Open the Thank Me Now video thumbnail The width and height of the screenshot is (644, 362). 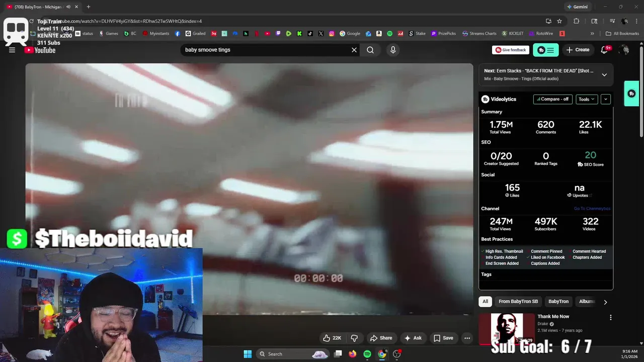pos(507,329)
